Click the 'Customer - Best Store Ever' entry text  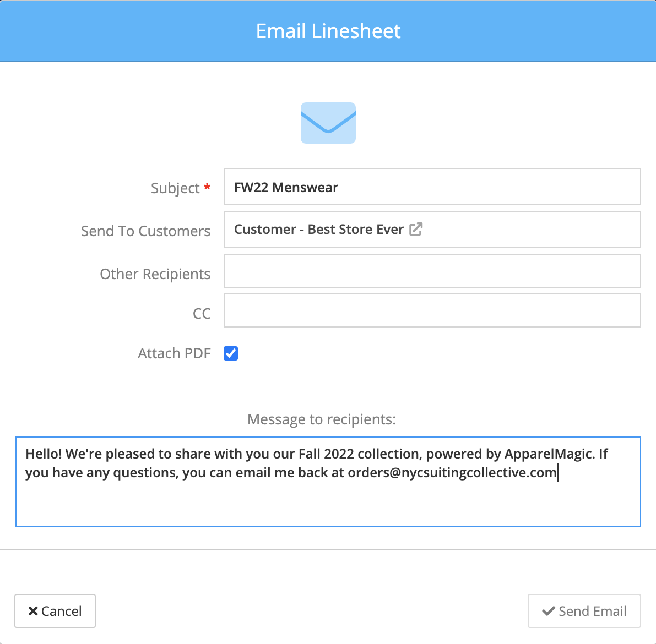coord(318,229)
